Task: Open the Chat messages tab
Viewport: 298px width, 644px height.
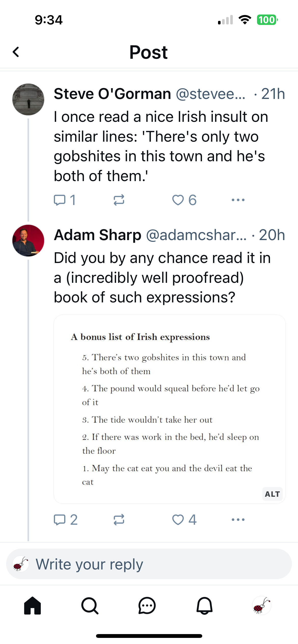Action: 147,606
